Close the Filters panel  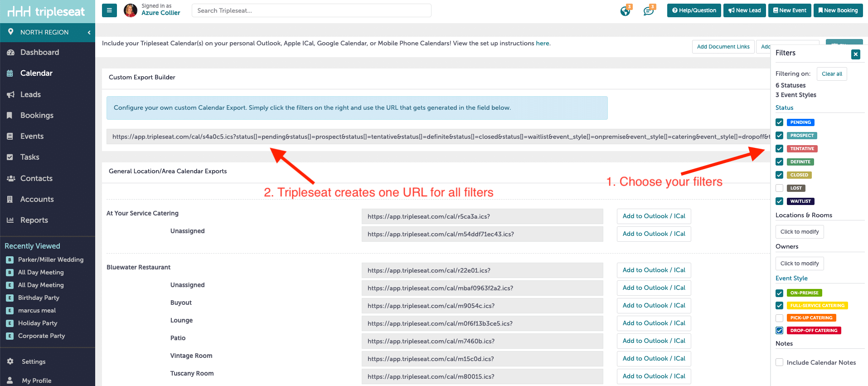click(x=856, y=54)
